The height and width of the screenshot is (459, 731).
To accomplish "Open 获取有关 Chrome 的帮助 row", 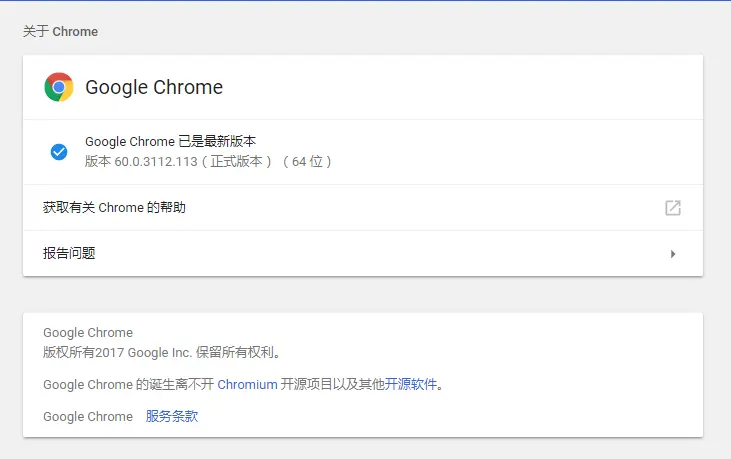I will point(363,208).
